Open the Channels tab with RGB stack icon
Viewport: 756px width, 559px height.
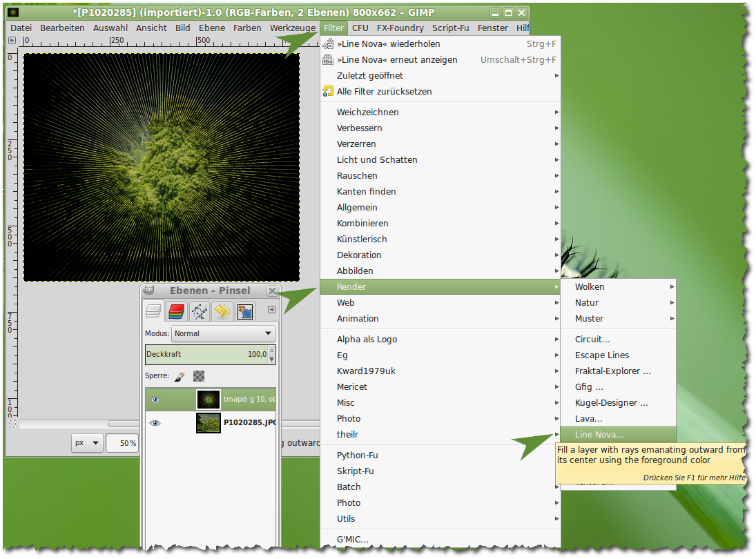(x=177, y=312)
